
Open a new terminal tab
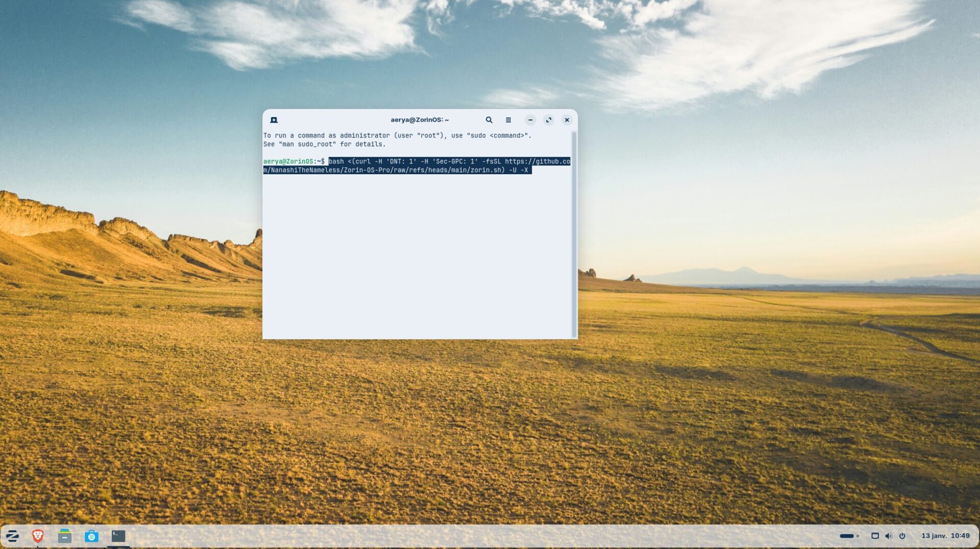click(274, 120)
